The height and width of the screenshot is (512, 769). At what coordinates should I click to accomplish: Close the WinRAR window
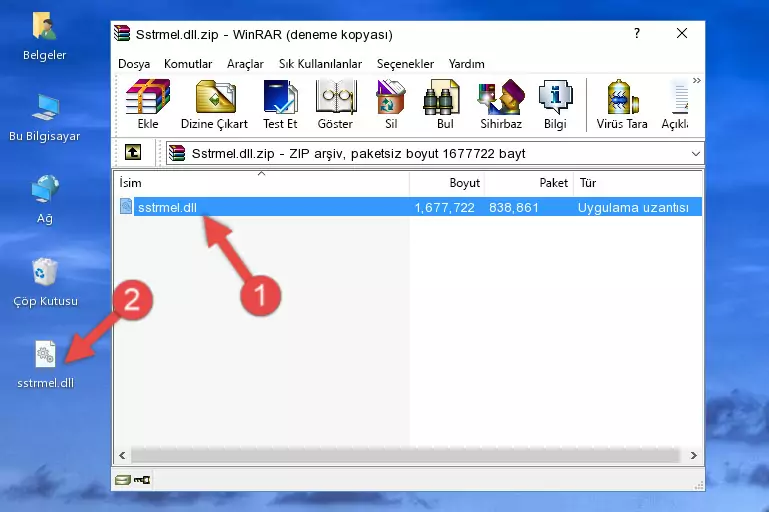682,33
